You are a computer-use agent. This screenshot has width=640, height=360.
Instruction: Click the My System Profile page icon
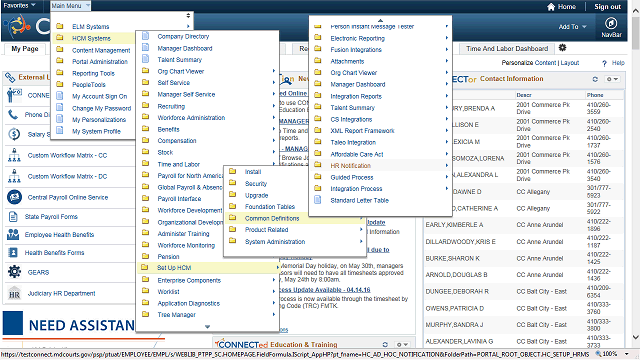(x=60, y=131)
